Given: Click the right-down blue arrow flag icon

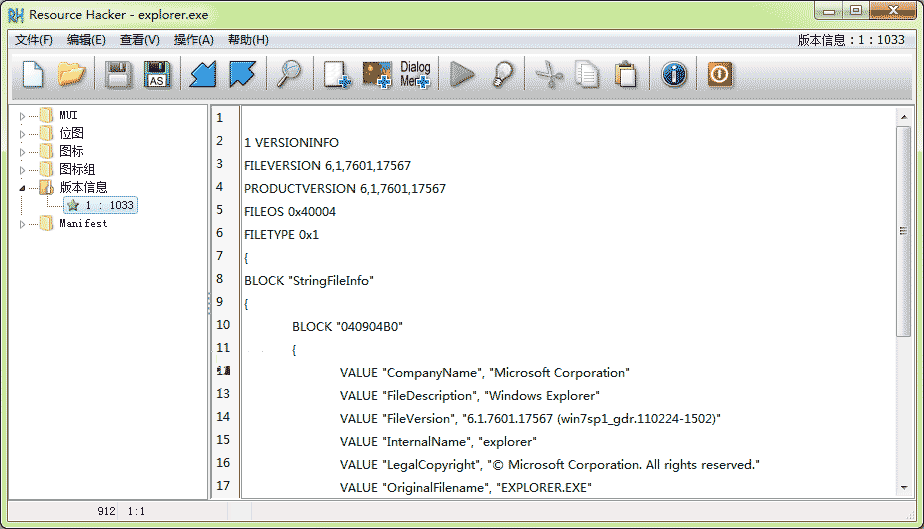Looking at the screenshot, I should pyautogui.click(x=242, y=75).
